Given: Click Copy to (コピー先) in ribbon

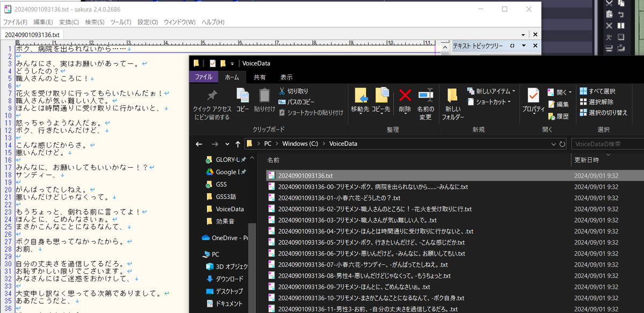Looking at the screenshot, I should click(381, 101).
